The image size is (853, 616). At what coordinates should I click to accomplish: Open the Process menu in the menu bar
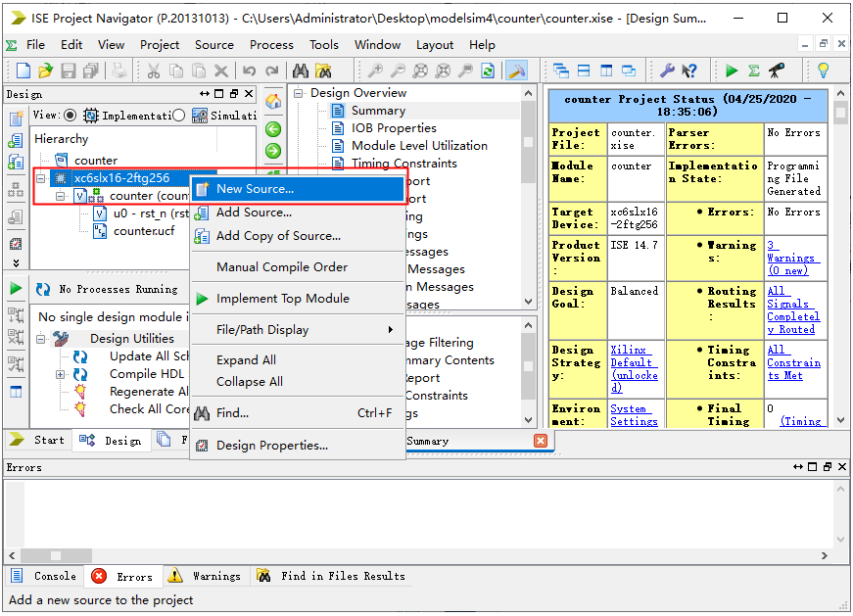(271, 45)
